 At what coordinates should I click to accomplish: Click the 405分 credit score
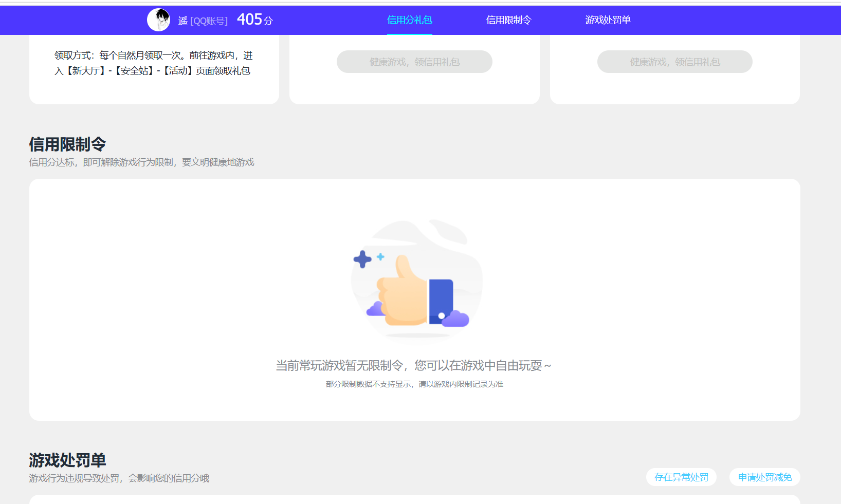[x=255, y=20]
